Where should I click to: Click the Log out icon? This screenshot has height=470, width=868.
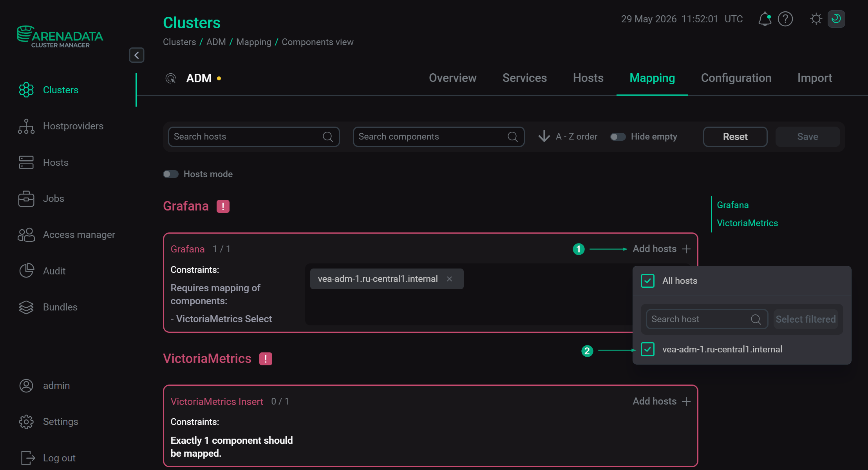coord(27,458)
